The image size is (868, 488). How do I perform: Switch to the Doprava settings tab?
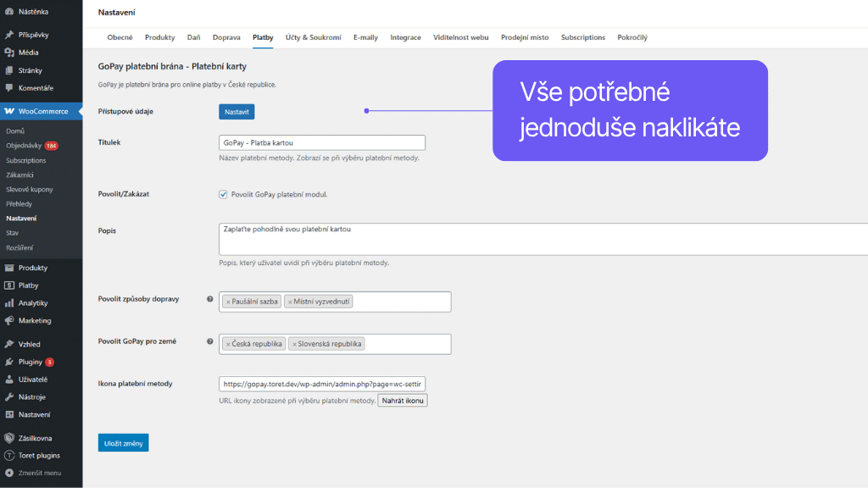point(226,37)
